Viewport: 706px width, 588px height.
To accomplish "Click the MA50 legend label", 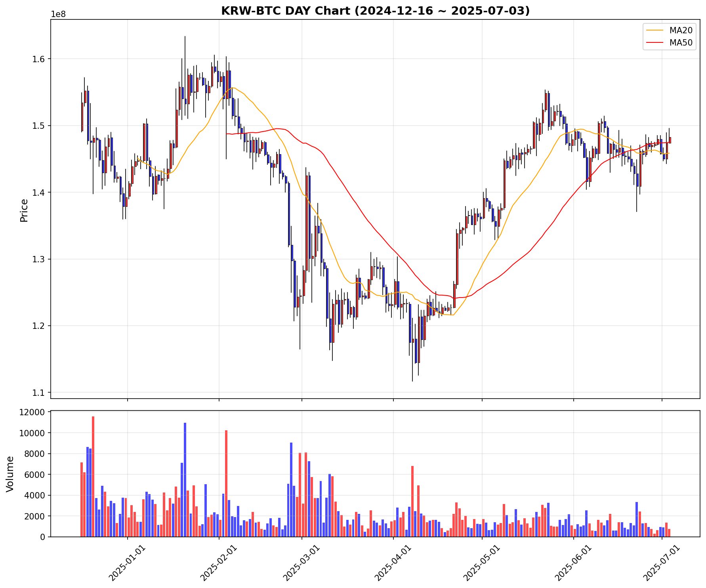I will click(681, 43).
